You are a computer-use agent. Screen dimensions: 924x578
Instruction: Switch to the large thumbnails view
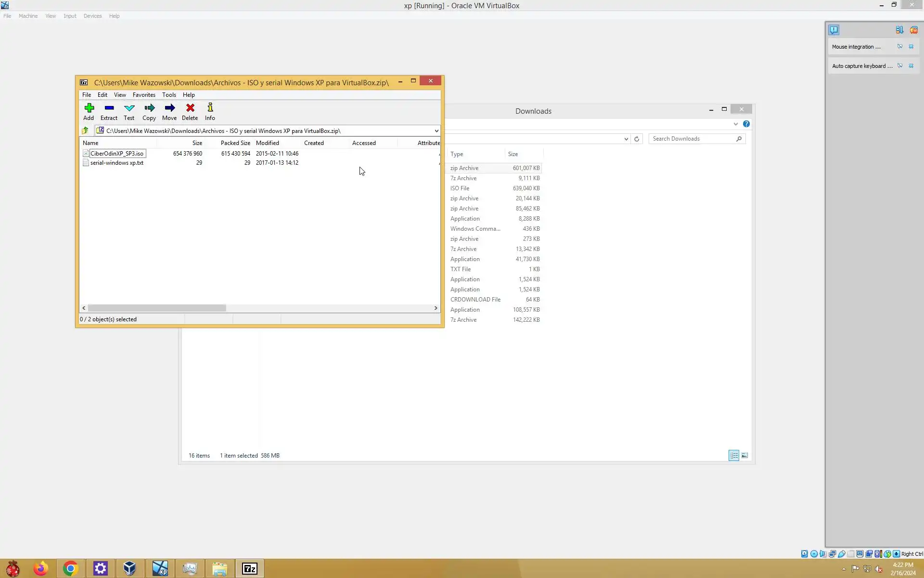(x=744, y=455)
